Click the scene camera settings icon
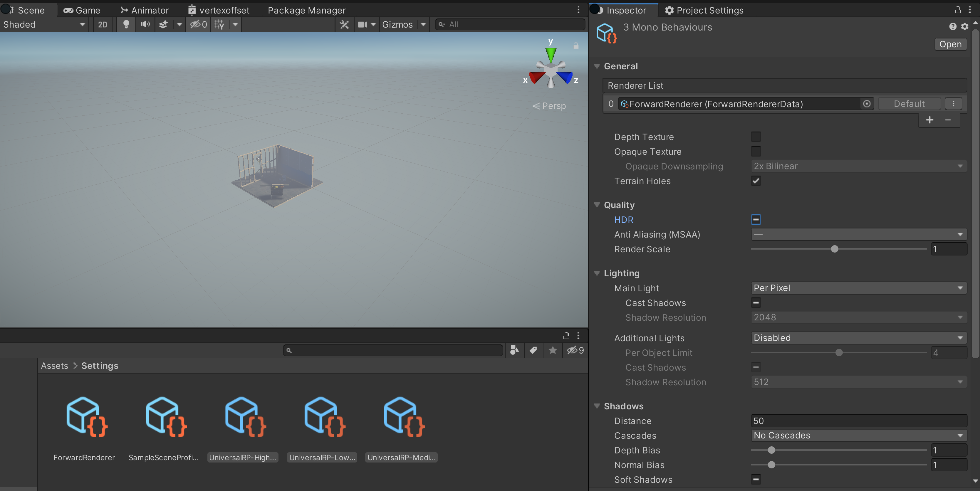Image resolution: width=980 pixels, height=491 pixels. pyautogui.click(x=363, y=24)
